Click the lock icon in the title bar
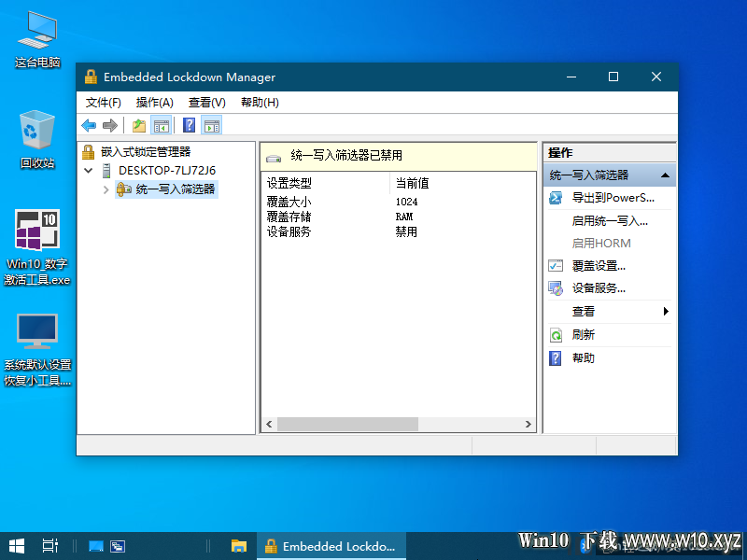The image size is (747, 560). coord(91,77)
